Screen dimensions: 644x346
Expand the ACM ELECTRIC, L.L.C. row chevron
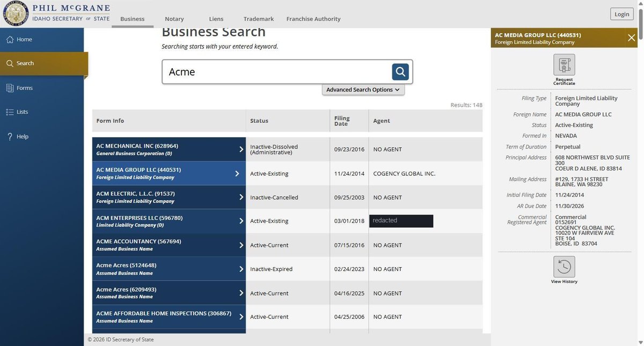(x=241, y=197)
